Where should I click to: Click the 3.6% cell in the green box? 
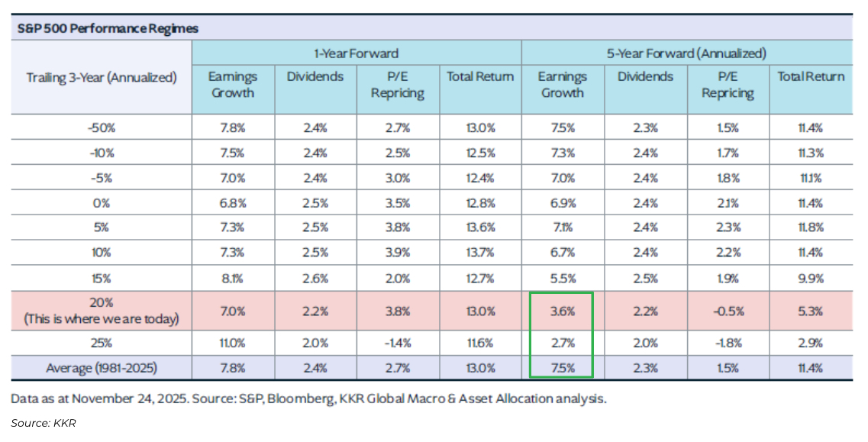(x=561, y=311)
